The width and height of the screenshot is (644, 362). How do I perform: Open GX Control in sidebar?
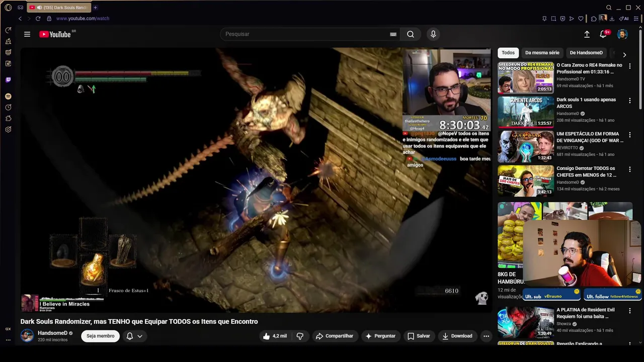8,30
